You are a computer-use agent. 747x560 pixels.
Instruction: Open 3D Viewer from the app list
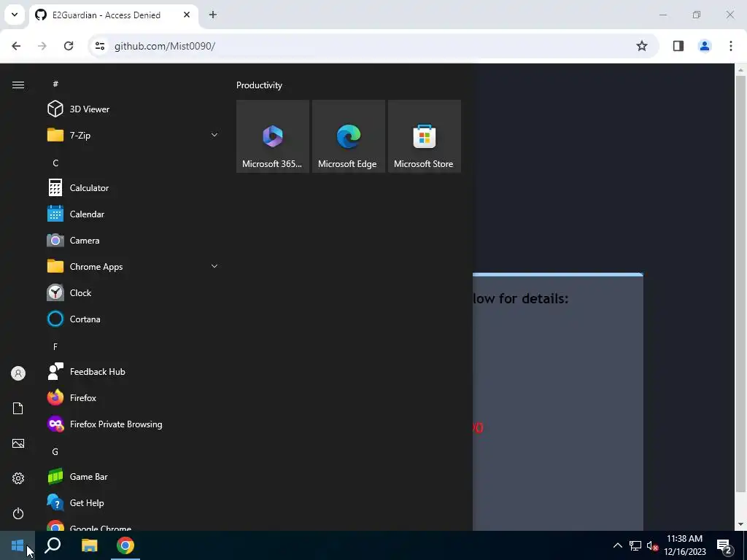133,109
